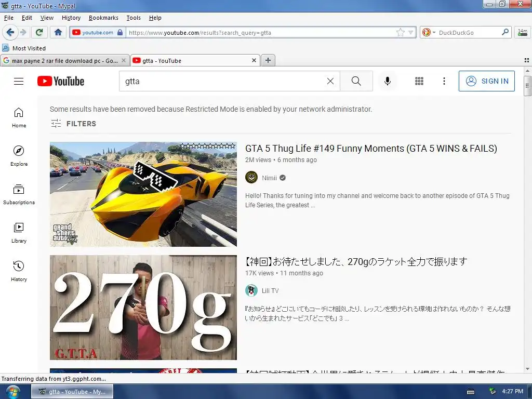Image resolution: width=532 pixels, height=399 pixels.
Task: Open the YouTube apps grid icon
Action: 419,81
